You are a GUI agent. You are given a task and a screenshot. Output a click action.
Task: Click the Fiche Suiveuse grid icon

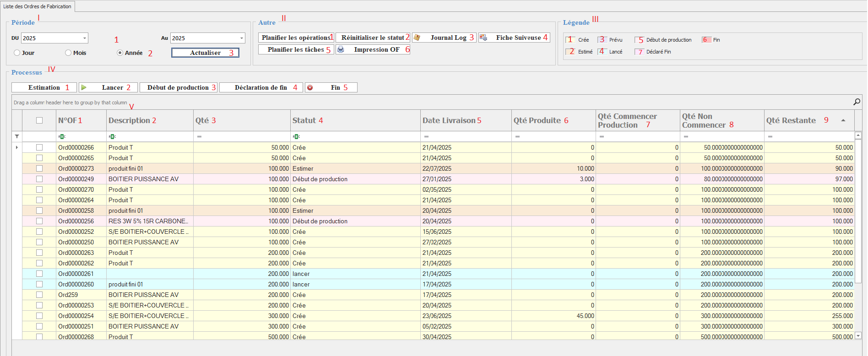click(483, 38)
